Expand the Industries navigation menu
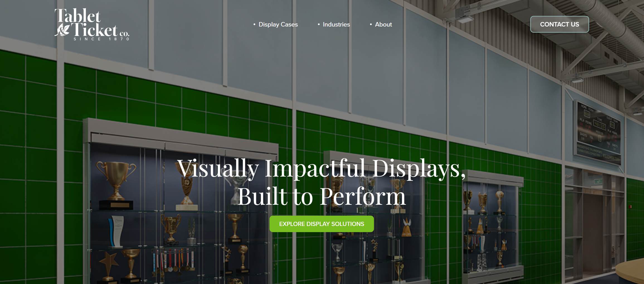 click(x=336, y=25)
